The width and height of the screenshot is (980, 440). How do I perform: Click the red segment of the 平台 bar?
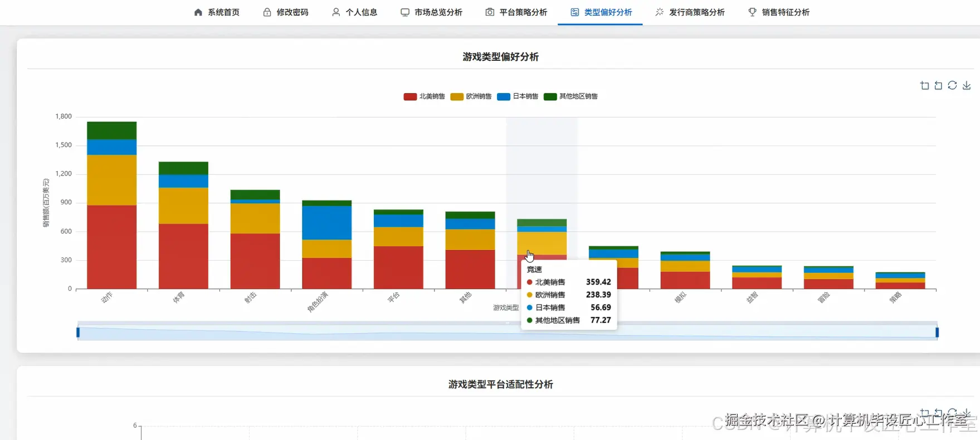point(398,267)
